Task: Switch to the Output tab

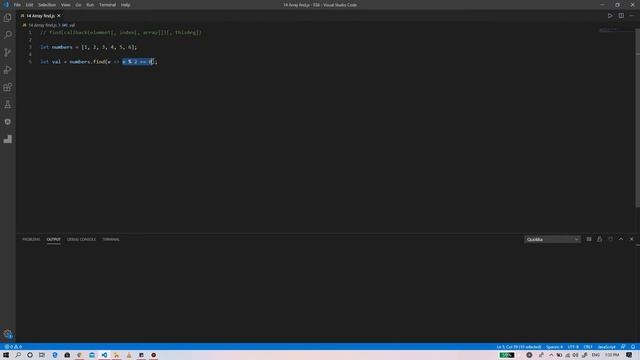Action: click(53, 240)
